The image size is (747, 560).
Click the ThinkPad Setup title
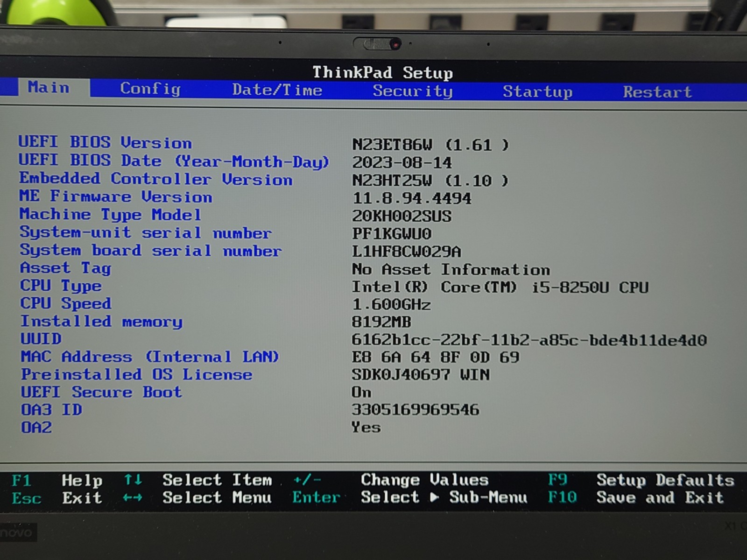pyautogui.click(x=383, y=73)
